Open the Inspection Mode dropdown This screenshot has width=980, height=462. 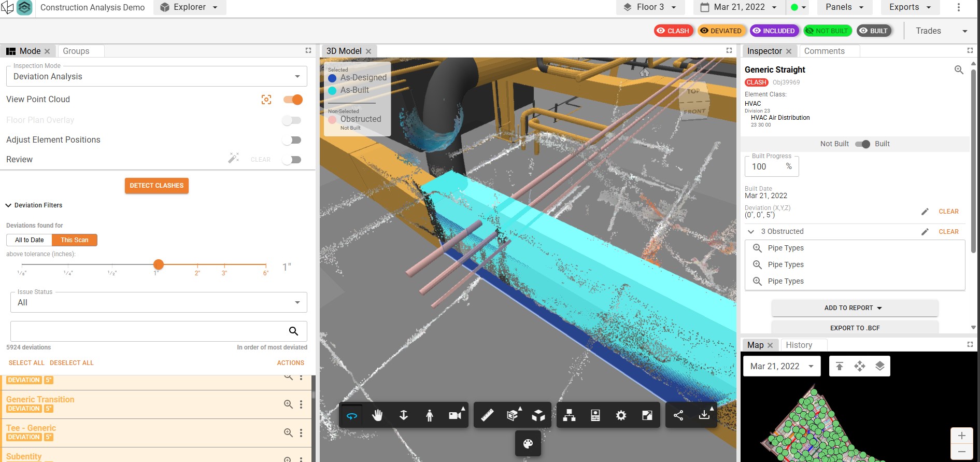[x=157, y=77]
